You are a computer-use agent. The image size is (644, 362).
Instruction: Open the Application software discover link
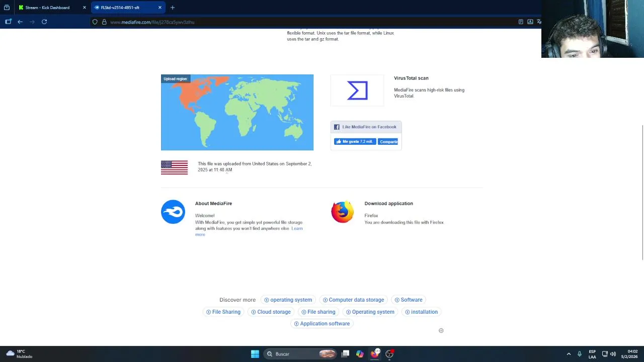point(322,323)
